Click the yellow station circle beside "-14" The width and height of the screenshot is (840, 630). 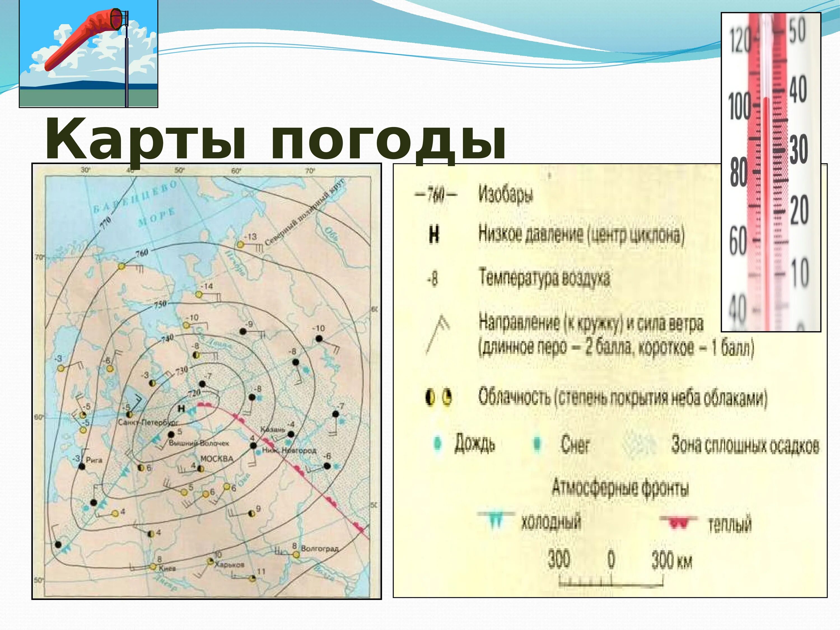pos(199,294)
